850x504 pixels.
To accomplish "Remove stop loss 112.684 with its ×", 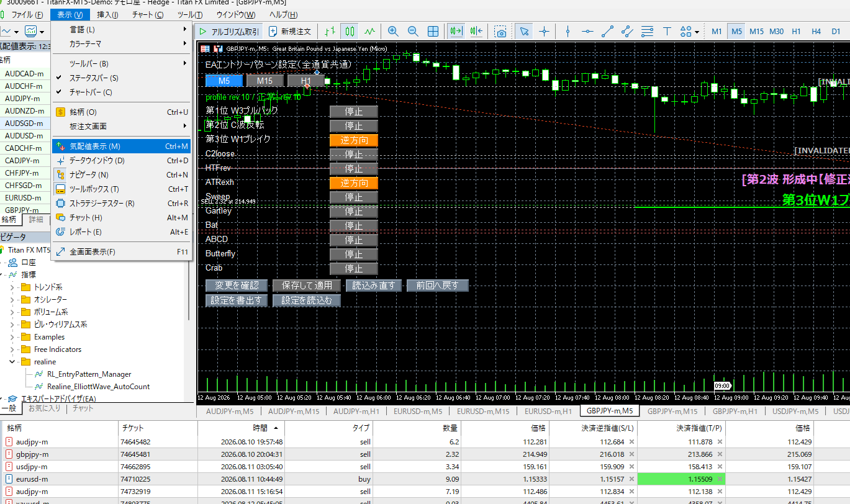I will click(x=631, y=442).
